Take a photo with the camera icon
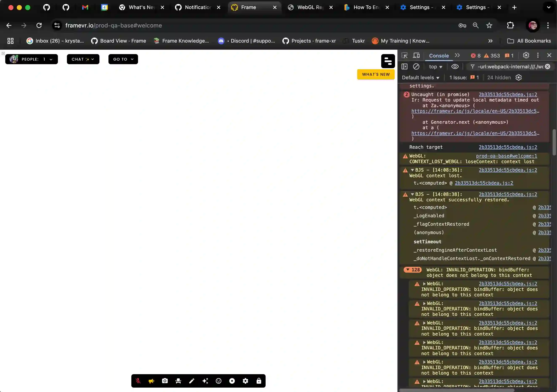 (x=165, y=381)
